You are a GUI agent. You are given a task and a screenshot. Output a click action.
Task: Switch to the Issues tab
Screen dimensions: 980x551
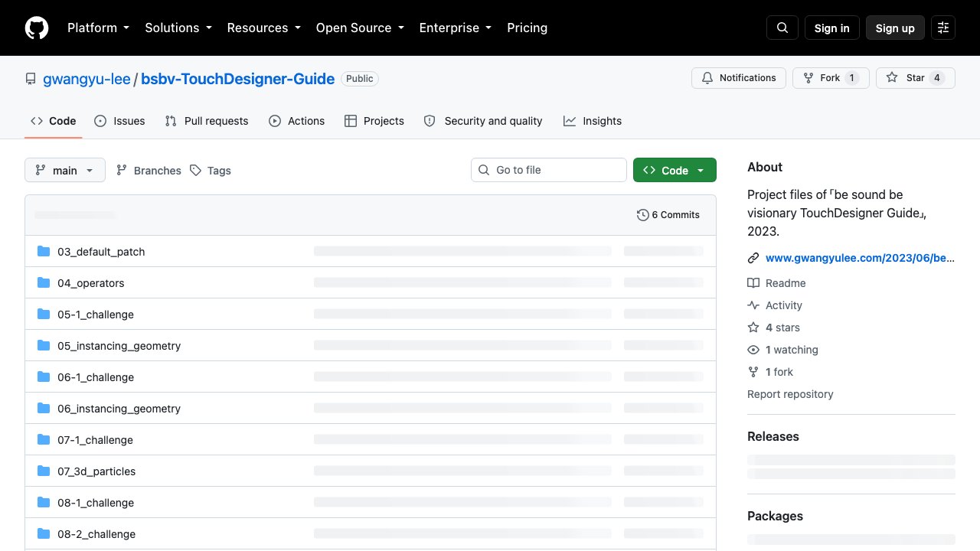119,121
